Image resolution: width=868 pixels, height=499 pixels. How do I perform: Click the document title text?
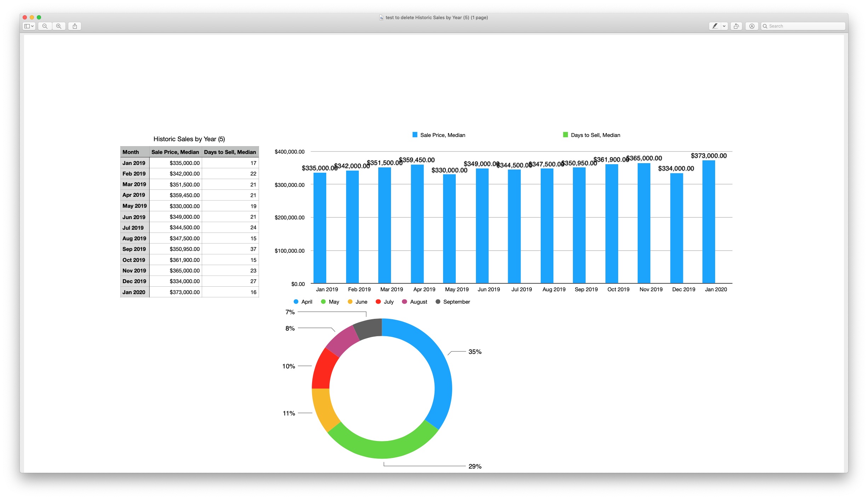click(436, 18)
